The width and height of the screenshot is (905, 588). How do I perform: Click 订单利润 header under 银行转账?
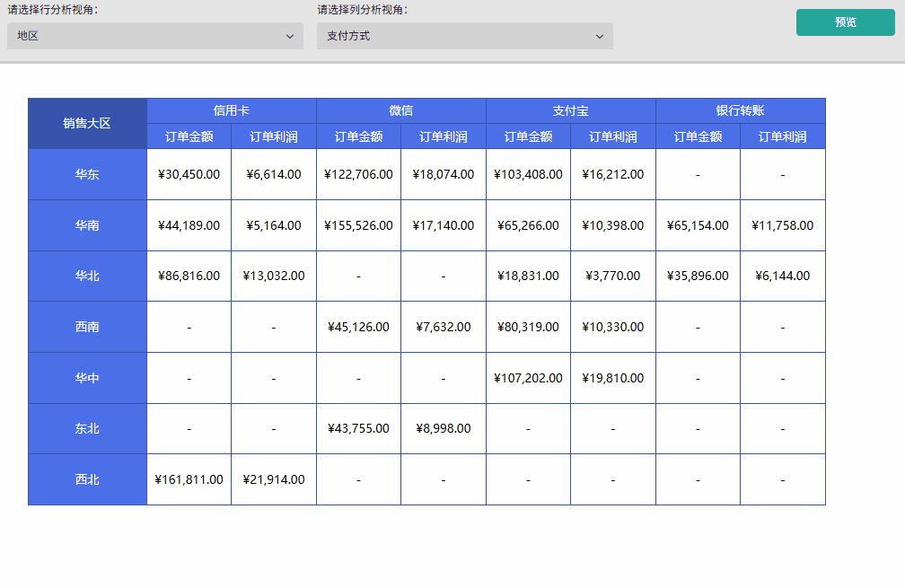coord(783,136)
